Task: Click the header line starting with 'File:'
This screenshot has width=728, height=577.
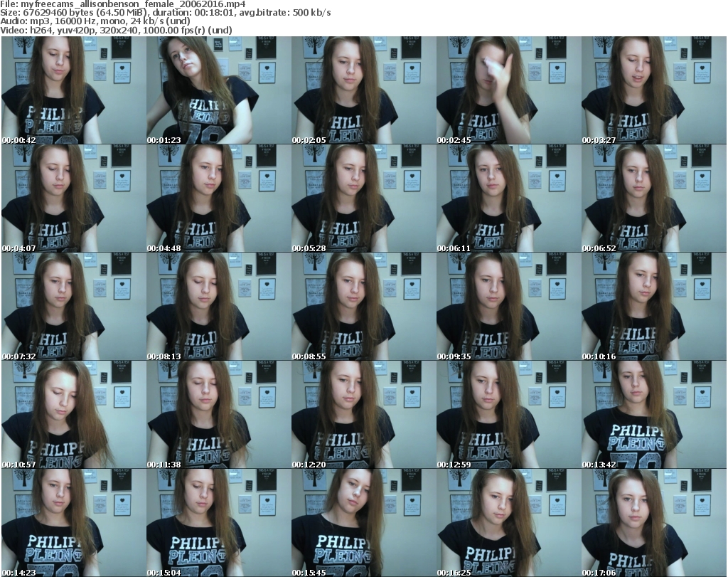Action: [x=123, y=4]
